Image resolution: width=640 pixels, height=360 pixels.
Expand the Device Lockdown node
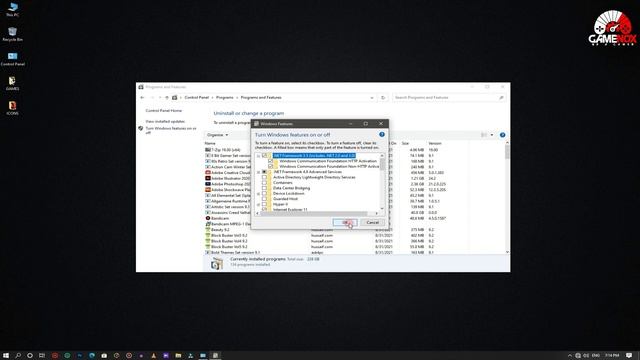click(x=258, y=193)
